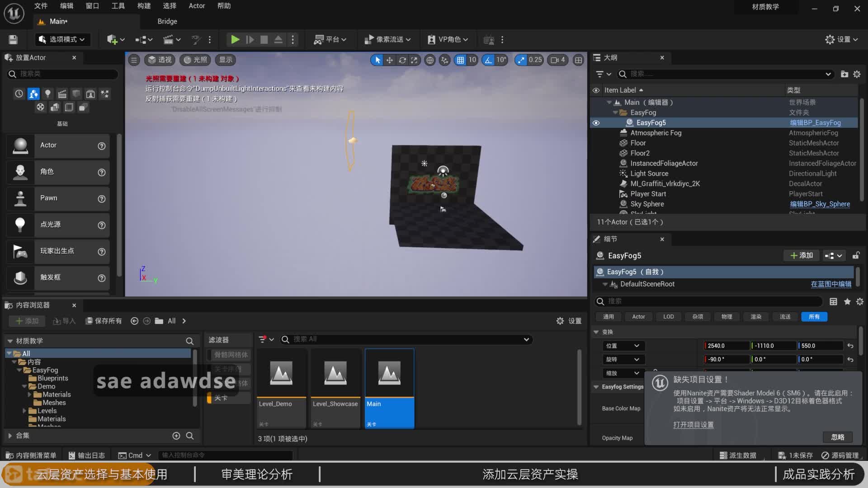
Task: Save the current level with the disk icon
Action: [13, 40]
